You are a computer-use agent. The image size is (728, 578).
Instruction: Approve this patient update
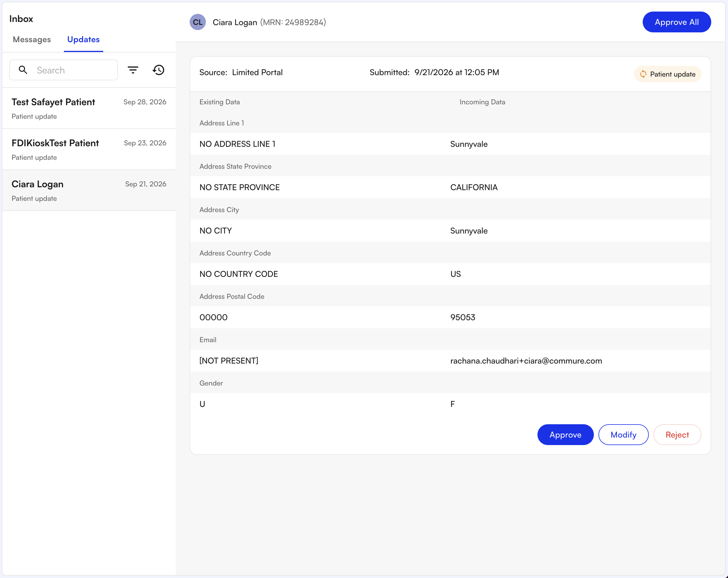[x=565, y=435]
